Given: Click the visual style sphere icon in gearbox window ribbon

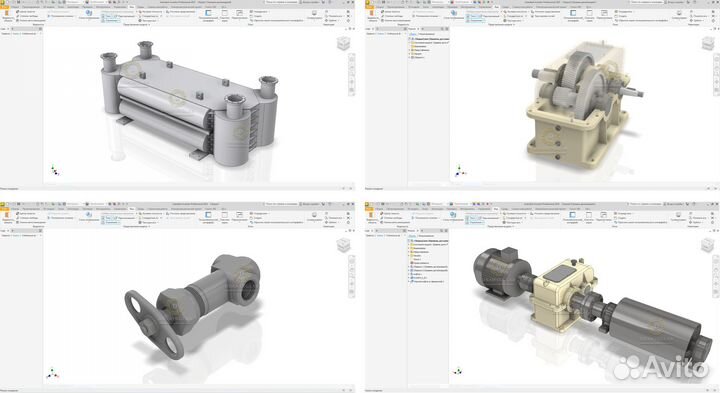Looking at the screenshot, I should (453, 12).
